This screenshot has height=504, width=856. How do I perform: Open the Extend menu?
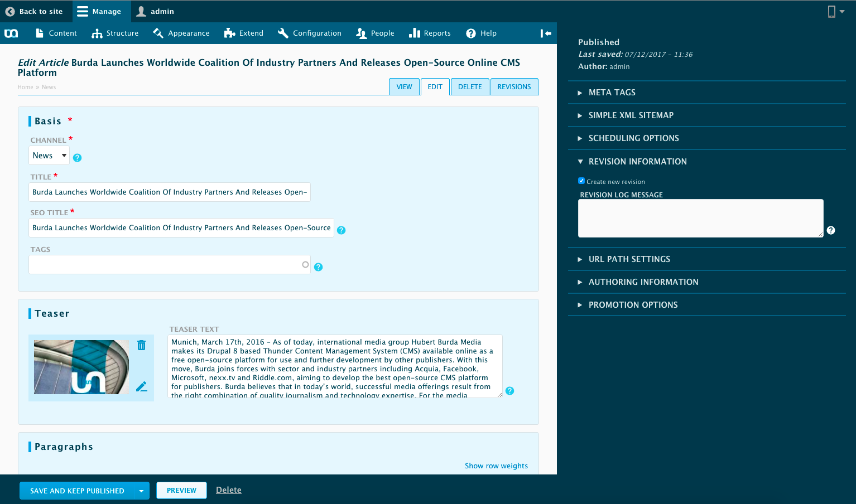244,33
